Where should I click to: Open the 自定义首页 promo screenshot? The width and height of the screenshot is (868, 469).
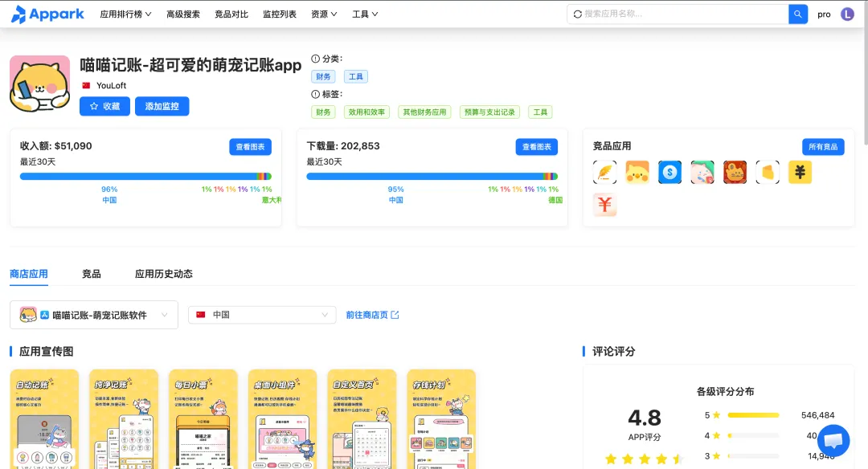(362, 419)
